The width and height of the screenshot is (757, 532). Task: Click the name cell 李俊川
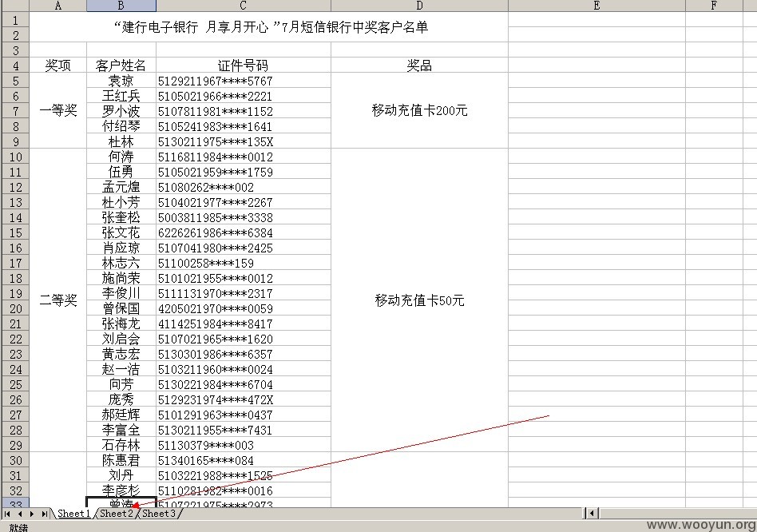[x=121, y=293]
